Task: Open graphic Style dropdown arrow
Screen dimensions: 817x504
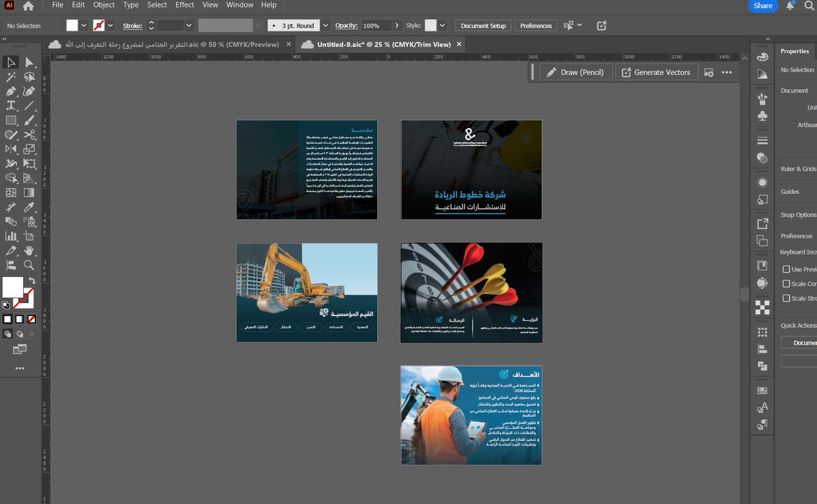Action: pyautogui.click(x=443, y=25)
